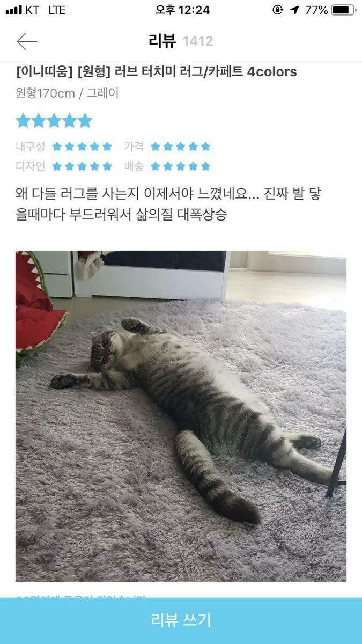This screenshot has height=644, width=362.
Task: Tap the back arrow icon
Action: [27, 41]
